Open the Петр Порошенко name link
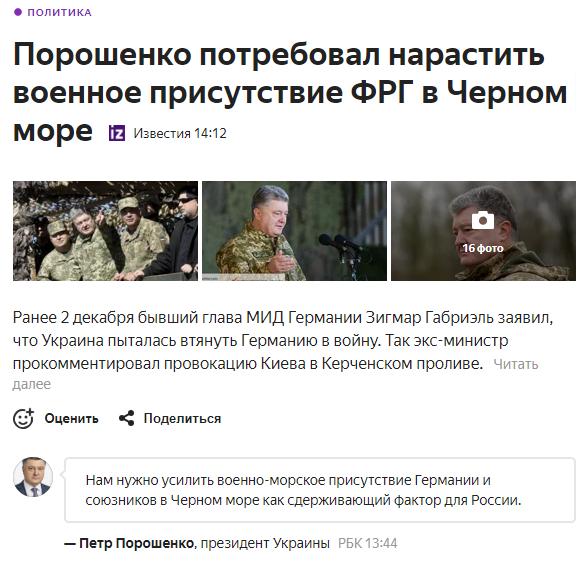Viewport: 587px width, 565px height. click(x=137, y=543)
